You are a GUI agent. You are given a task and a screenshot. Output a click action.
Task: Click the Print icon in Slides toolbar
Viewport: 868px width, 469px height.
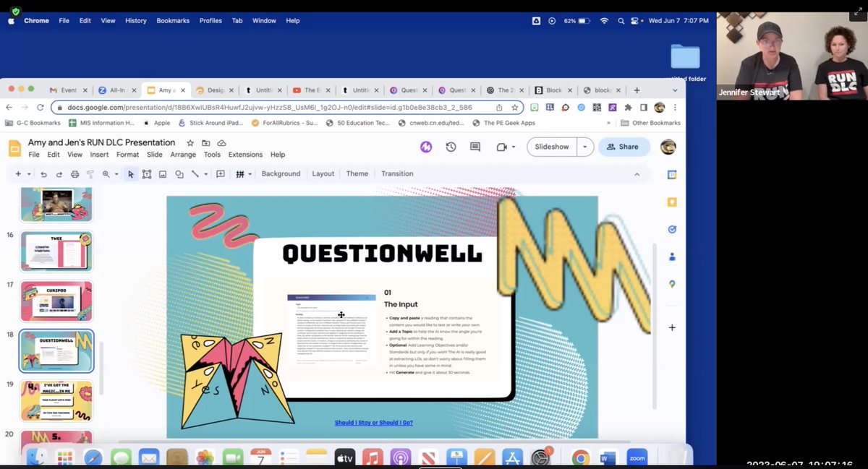pyautogui.click(x=75, y=174)
